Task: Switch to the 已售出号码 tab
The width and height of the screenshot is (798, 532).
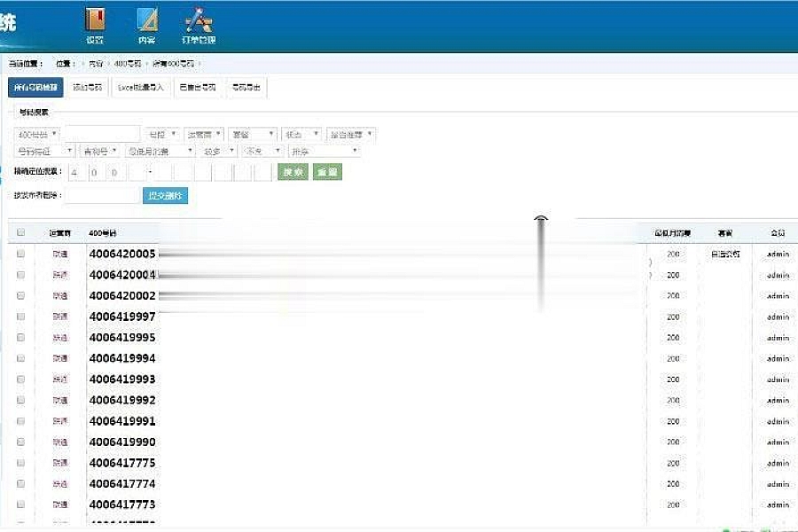Action: point(197,88)
